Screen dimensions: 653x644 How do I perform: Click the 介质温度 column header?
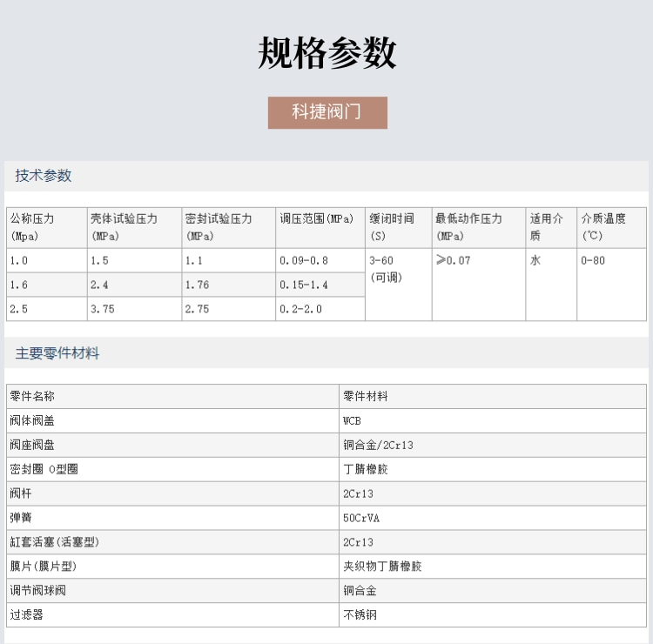[x=611, y=226]
